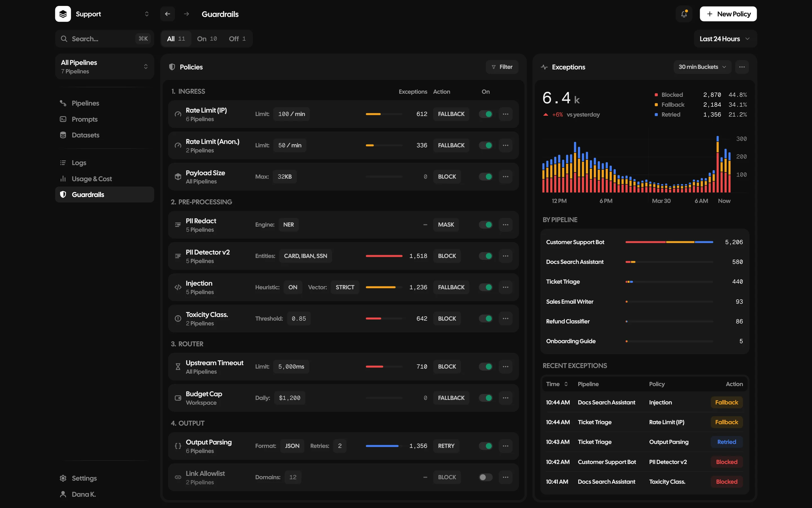Image resolution: width=812 pixels, height=508 pixels.
Task: Click the Injection code icon
Action: [x=178, y=287]
